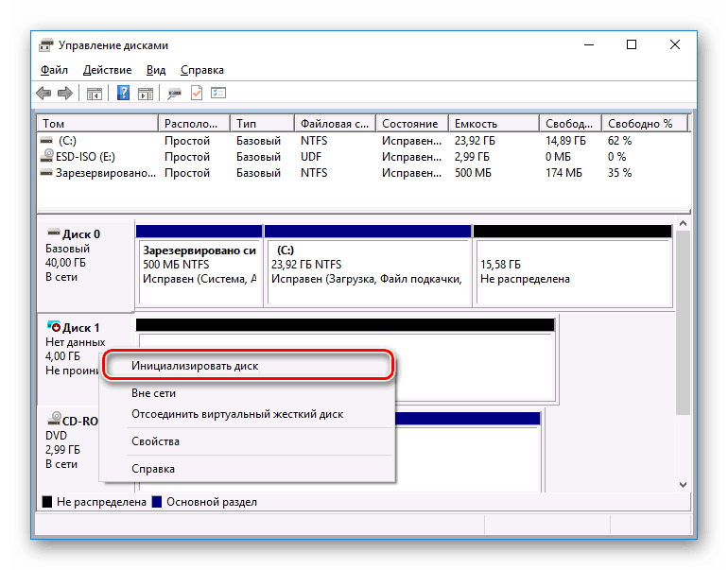Viewport: 728px width, 570px height.
Task: Sort by the Свобод... column header
Action: point(571,124)
